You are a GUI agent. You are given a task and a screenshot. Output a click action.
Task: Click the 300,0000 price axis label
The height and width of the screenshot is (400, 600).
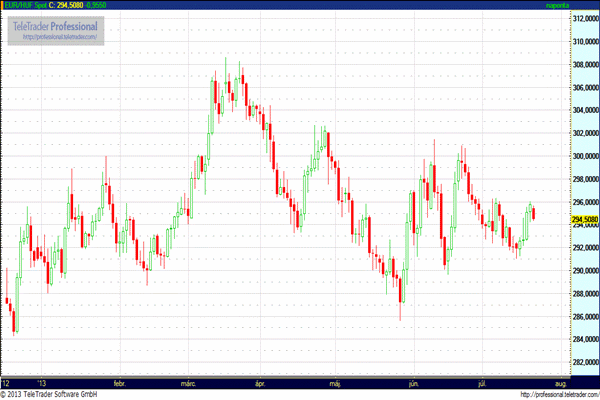(584, 156)
